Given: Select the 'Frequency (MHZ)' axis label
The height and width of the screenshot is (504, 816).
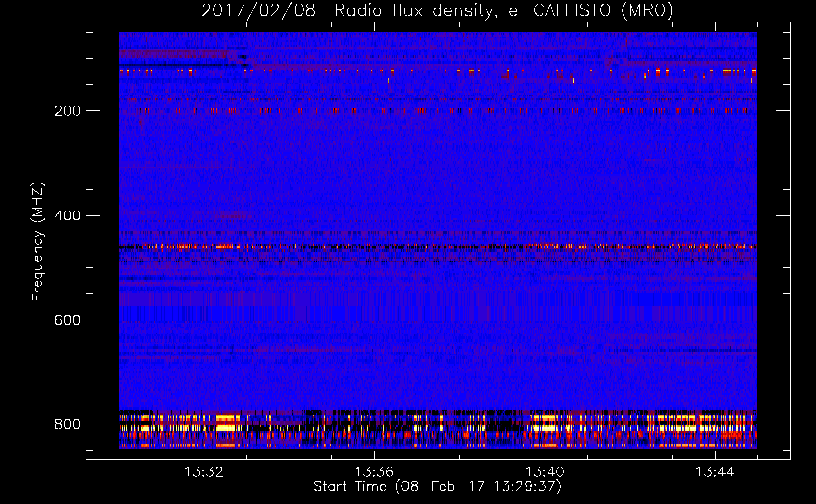Looking at the screenshot, I should [x=38, y=241].
